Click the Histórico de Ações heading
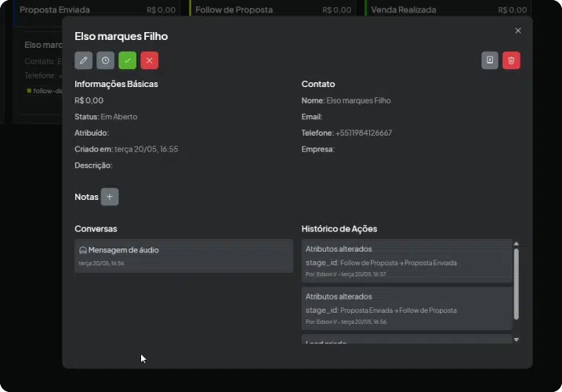The height and width of the screenshot is (392, 562). [x=339, y=229]
